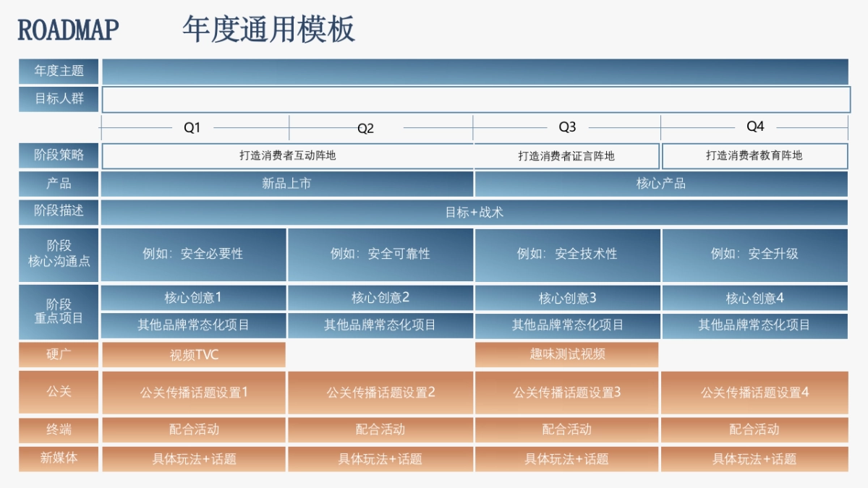Select the Q1 quarter marker
868x488 pixels.
click(x=192, y=128)
